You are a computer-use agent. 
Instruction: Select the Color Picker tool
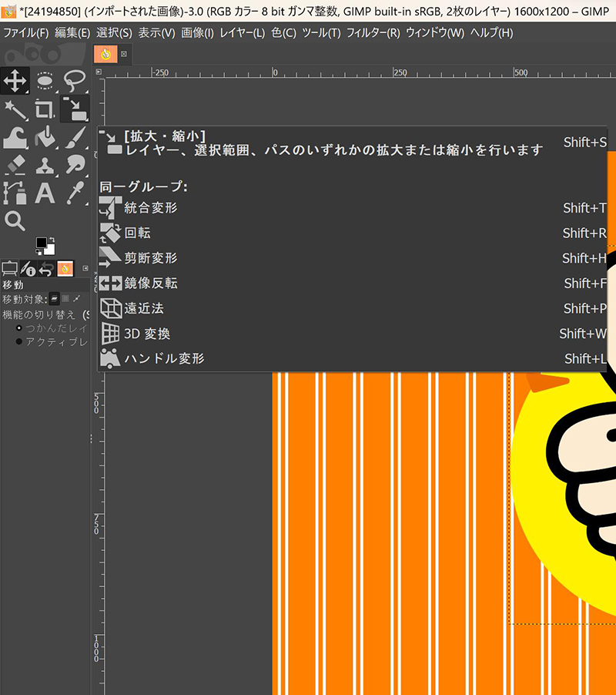tap(76, 193)
